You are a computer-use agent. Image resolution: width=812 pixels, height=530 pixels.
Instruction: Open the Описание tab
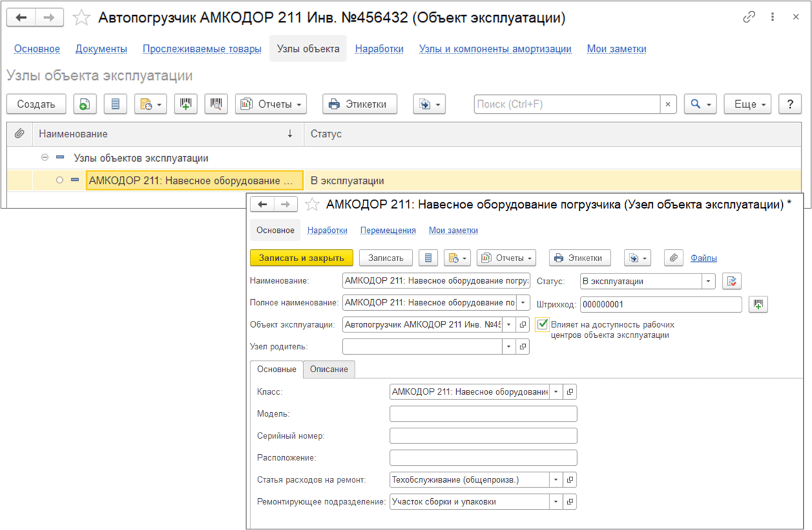(x=329, y=369)
